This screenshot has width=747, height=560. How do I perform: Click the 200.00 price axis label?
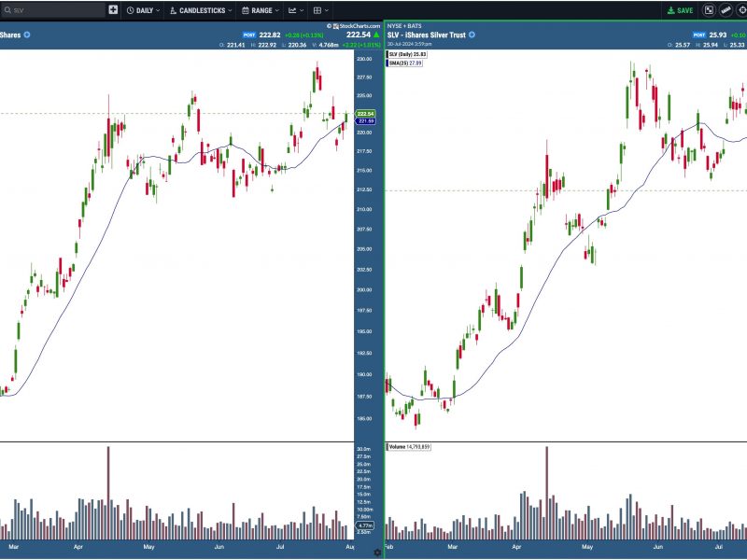point(364,289)
